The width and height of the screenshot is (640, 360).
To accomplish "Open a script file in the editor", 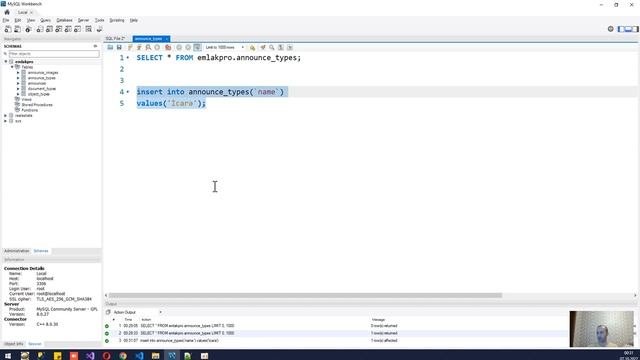I will coord(110,48).
